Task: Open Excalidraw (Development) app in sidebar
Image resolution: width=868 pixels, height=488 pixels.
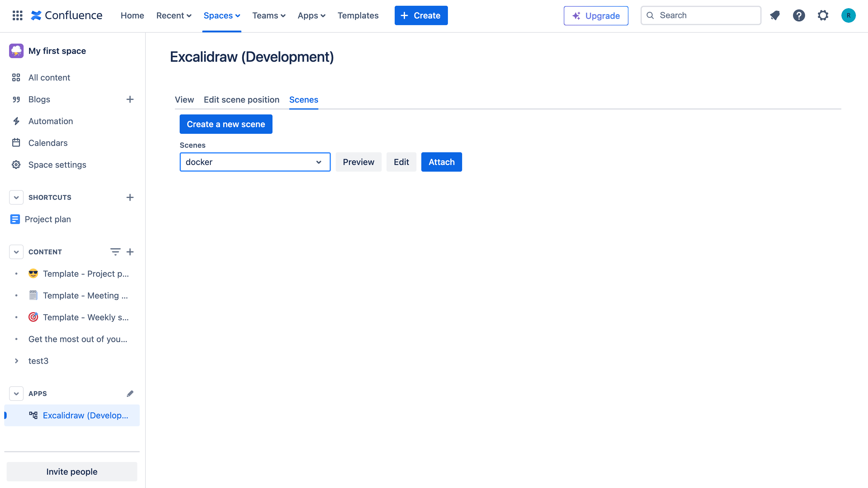Action: 72,415
